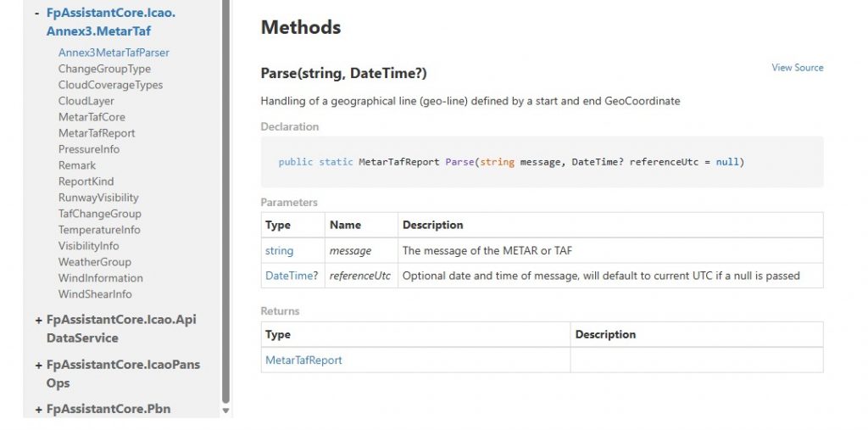868x430 pixels.
Task: Open MetarTafReport link in Returns table
Action: pyautogui.click(x=303, y=360)
